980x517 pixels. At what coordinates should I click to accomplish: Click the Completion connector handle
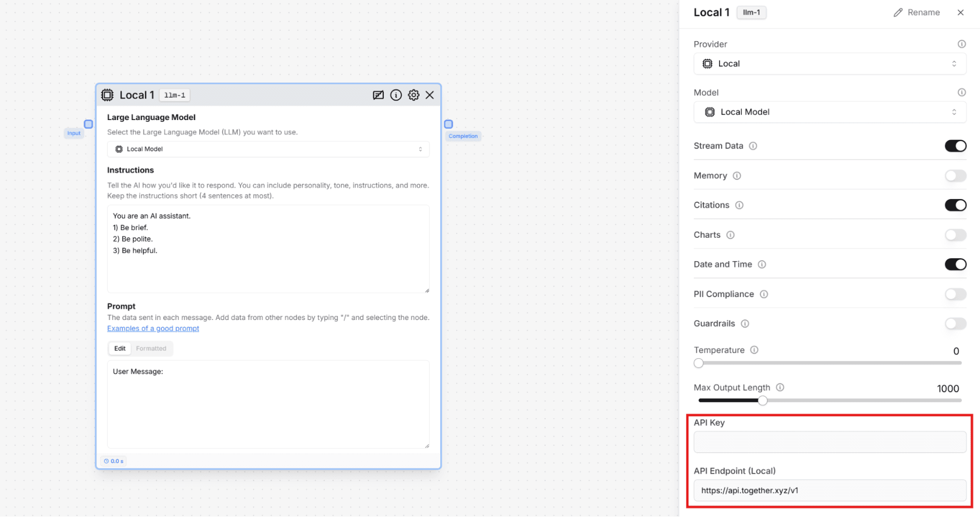[448, 124]
